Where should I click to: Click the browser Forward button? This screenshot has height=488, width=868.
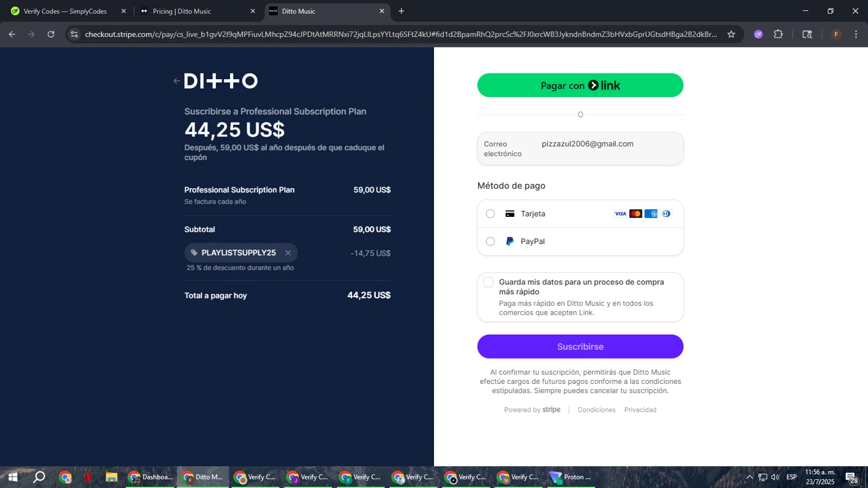click(x=31, y=34)
